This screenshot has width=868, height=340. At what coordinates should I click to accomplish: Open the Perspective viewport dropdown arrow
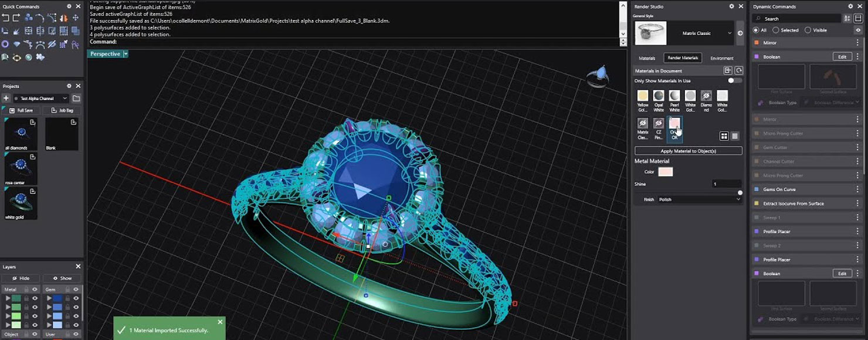point(126,54)
